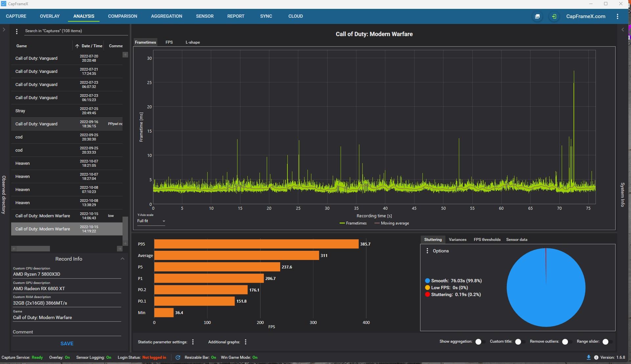631x364 pixels.
Task: Switch graph to L-shape tab
Action: coord(193,42)
